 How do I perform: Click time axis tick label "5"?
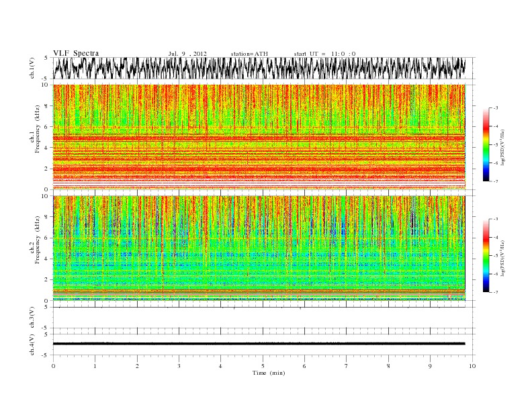pyautogui.click(x=263, y=366)
